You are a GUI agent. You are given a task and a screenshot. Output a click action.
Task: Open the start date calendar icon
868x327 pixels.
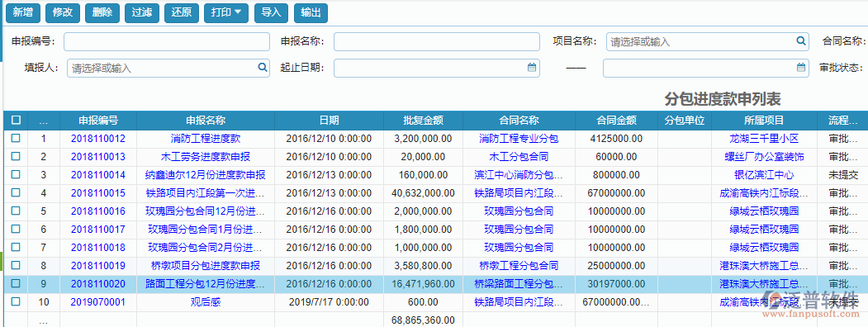[x=532, y=68]
